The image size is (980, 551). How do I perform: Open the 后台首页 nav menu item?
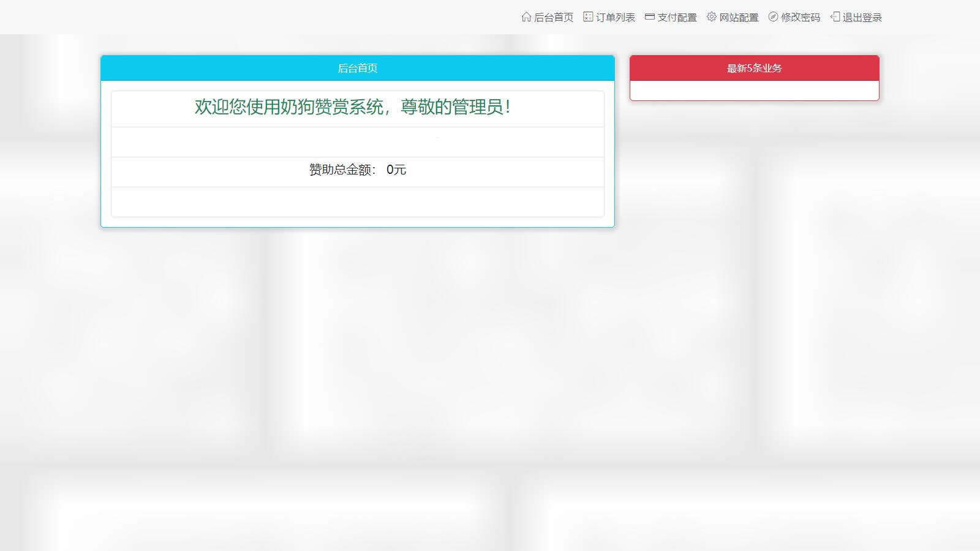pyautogui.click(x=554, y=18)
